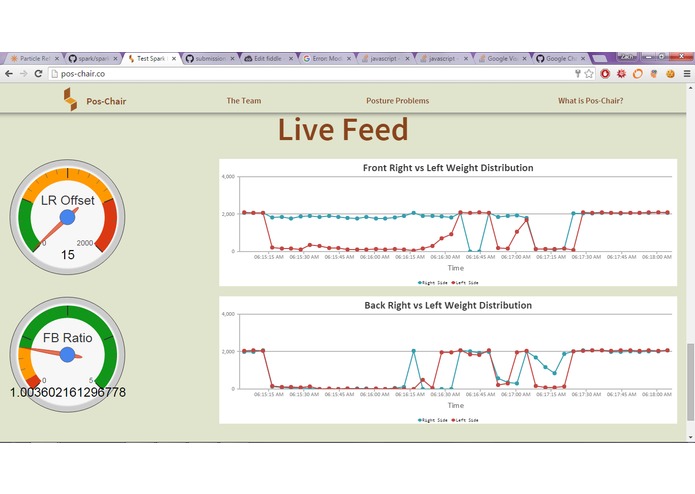Click the 06:17:30 AM label on back chart

586,394
